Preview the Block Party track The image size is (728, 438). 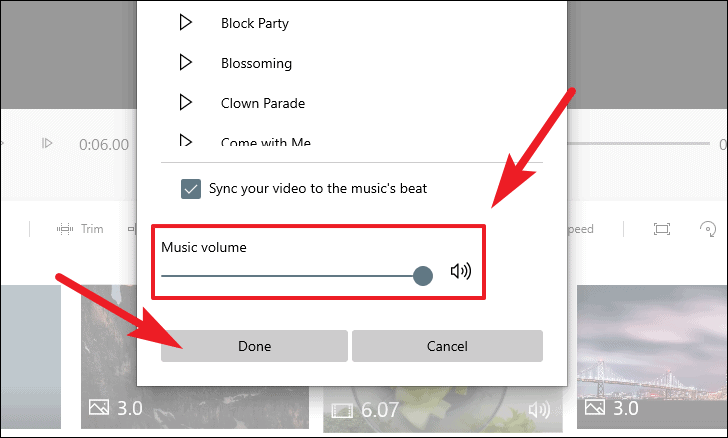coord(186,22)
